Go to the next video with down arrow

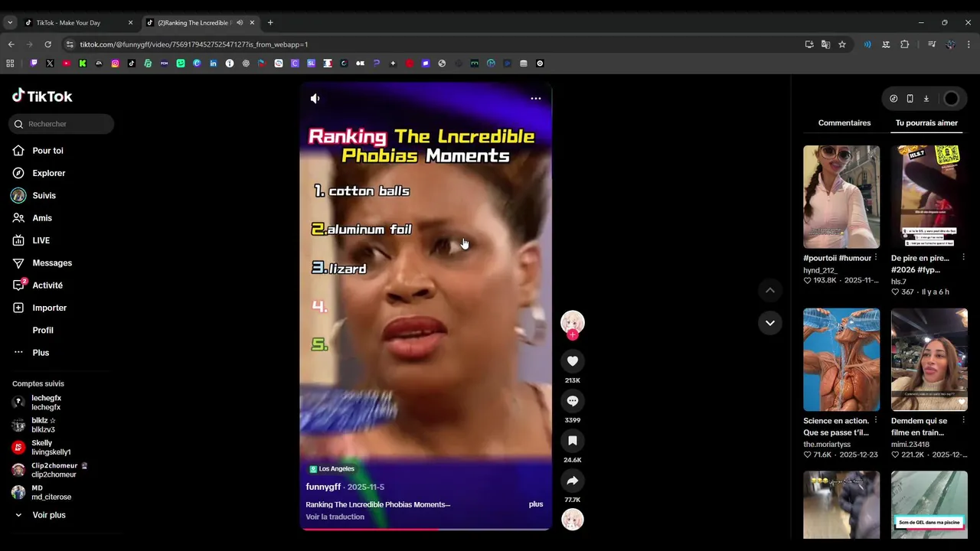[770, 323]
